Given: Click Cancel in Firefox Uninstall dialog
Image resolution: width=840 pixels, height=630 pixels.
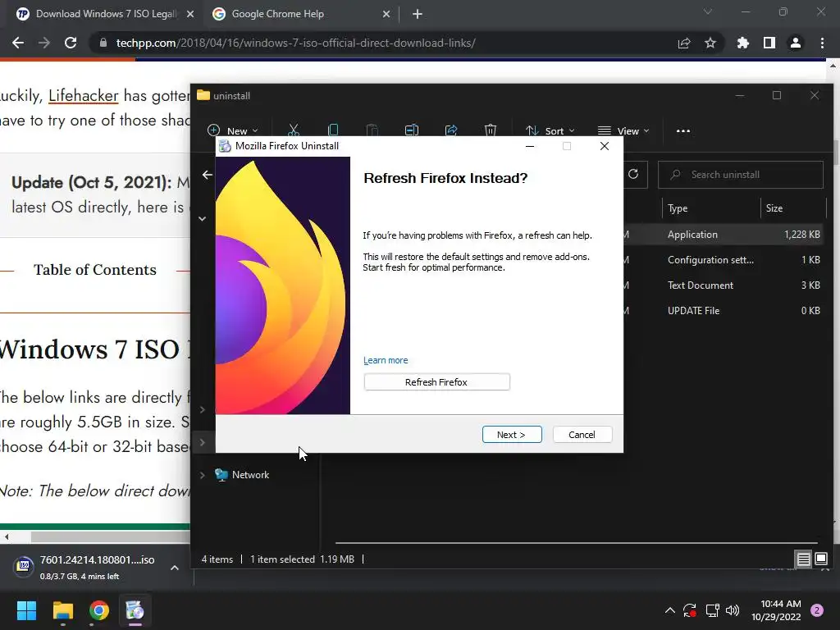Looking at the screenshot, I should (582, 435).
